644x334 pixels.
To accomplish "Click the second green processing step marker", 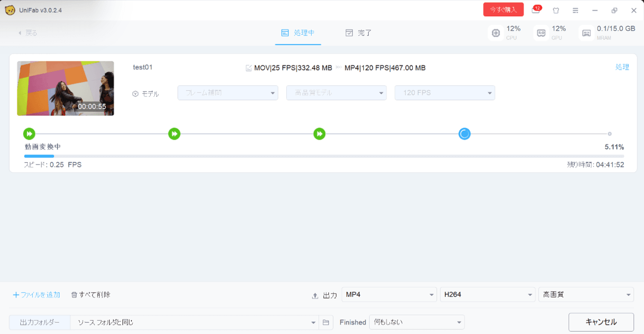I will (x=174, y=134).
